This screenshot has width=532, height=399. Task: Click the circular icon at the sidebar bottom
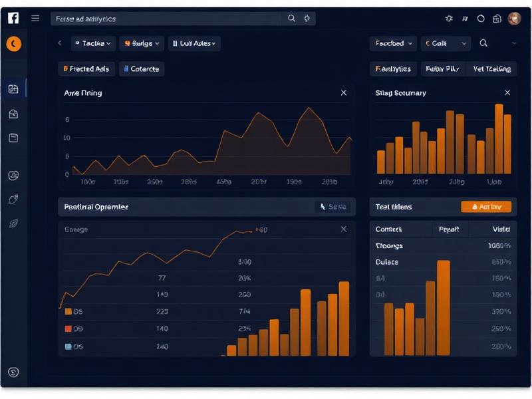click(x=13, y=372)
